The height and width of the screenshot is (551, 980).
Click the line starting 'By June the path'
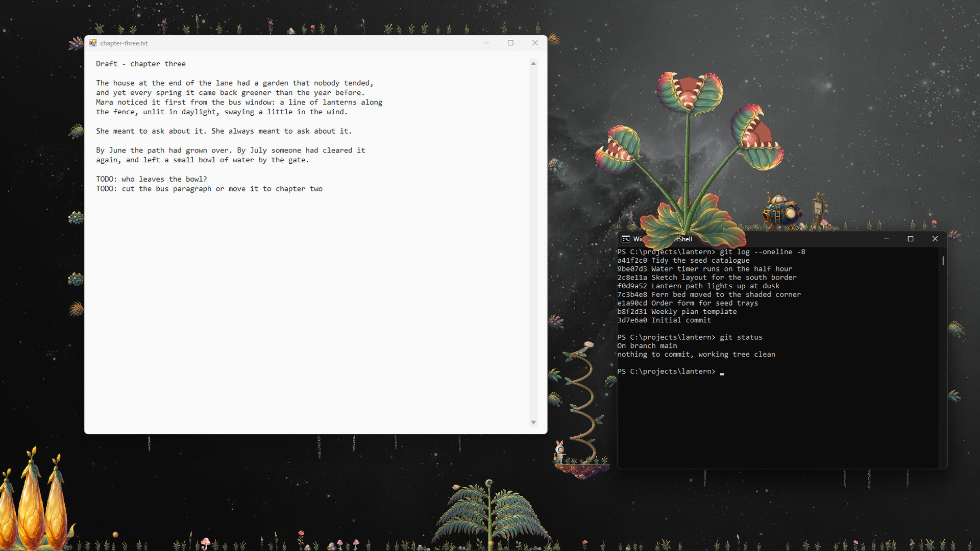(231, 151)
